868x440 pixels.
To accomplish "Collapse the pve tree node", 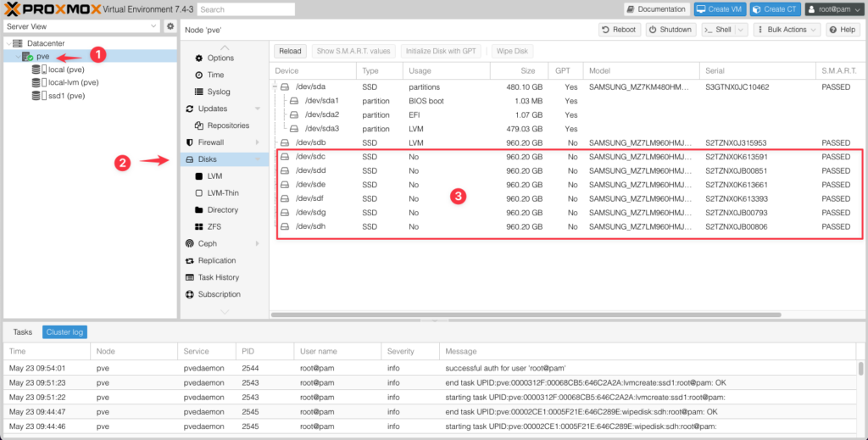I will [x=18, y=57].
